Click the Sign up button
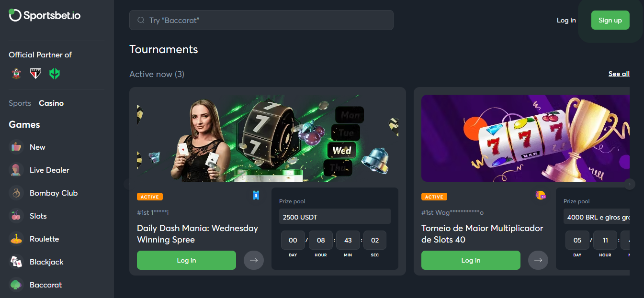Viewport: 644px width, 298px height. pyautogui.click(x=610, y=20)
